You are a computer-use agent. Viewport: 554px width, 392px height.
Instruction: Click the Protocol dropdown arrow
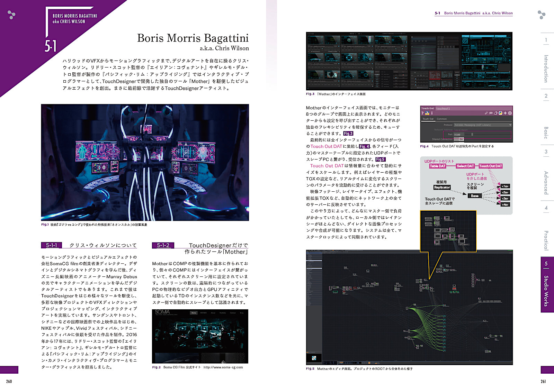510,125
